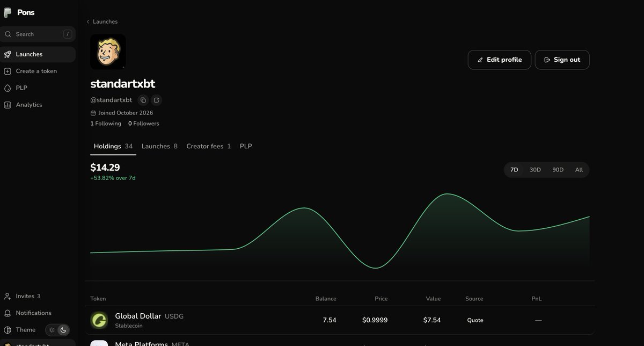
Task: Click the Create a token plus icon
Action: point(8,71)
